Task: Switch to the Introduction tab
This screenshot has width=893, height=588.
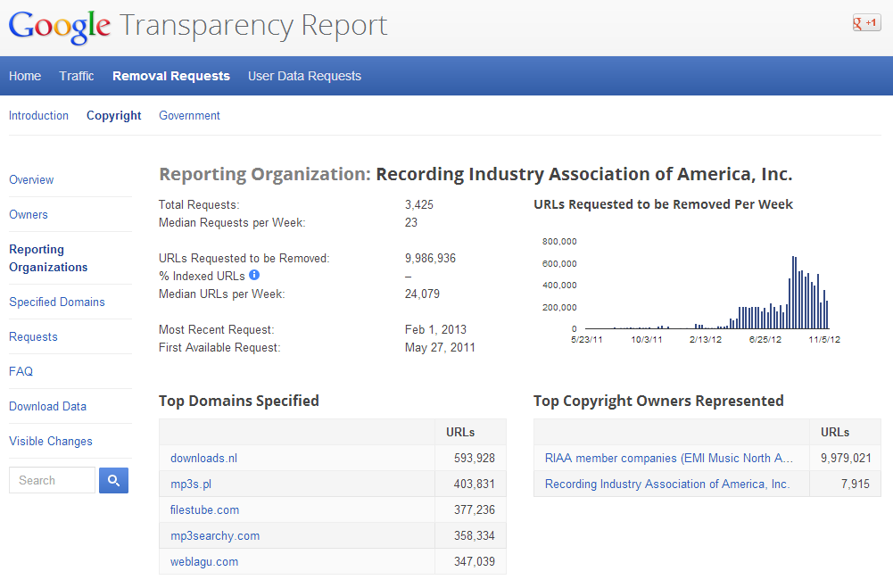Action: pyautogui.click(x=38, y=115)
